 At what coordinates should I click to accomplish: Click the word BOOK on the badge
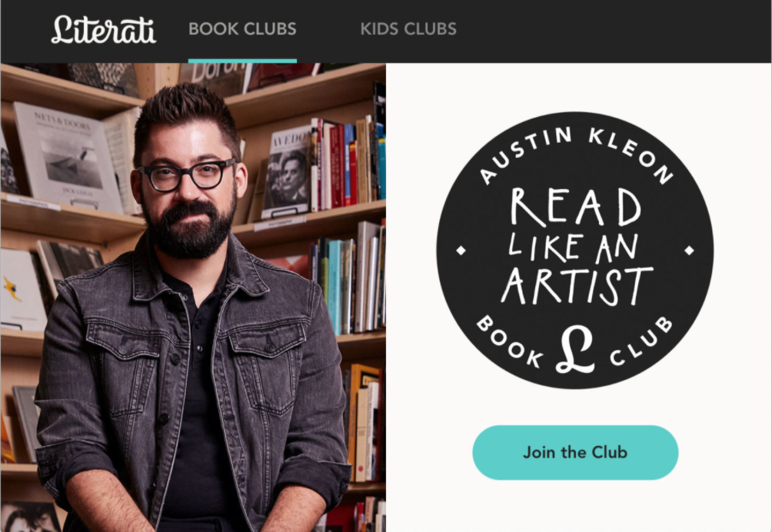click(x=508, y=342)
